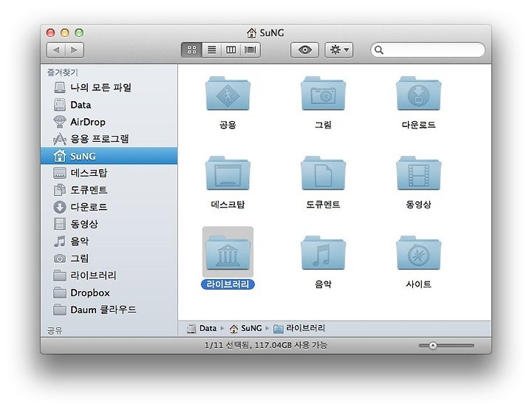Select the 도큐멘트 folder icon in grid
Image resolution: width=532 pixels, height=410 pixels.
point(323,174)
